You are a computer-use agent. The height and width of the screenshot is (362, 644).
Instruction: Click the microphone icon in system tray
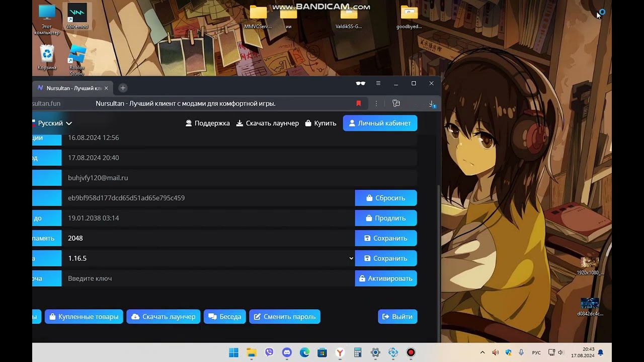click(x=521, y=352)
